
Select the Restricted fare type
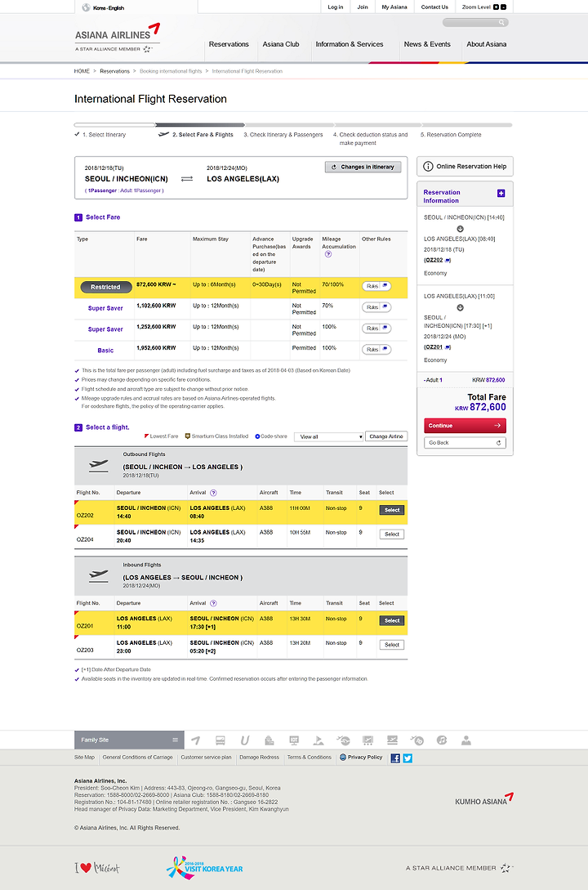tap(105, 287)
